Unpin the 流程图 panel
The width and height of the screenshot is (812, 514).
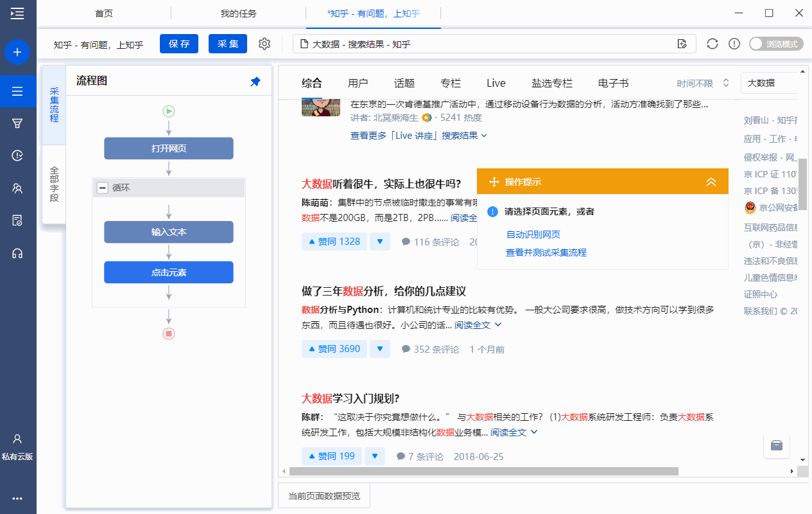click(255, 81)
